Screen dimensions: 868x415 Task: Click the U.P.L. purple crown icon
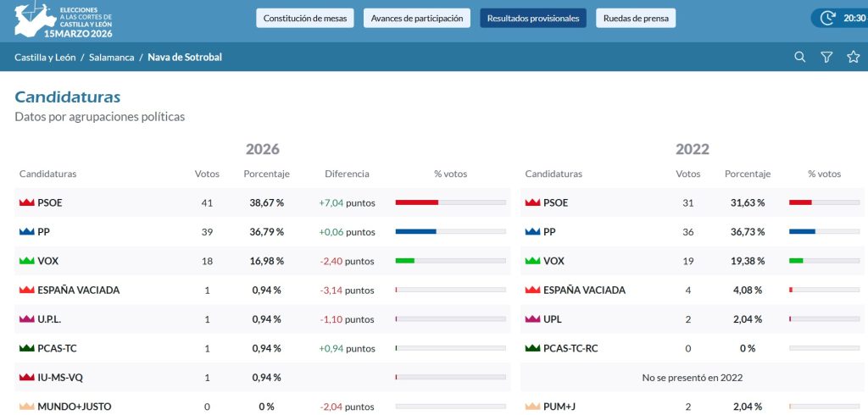pos(26,319)
